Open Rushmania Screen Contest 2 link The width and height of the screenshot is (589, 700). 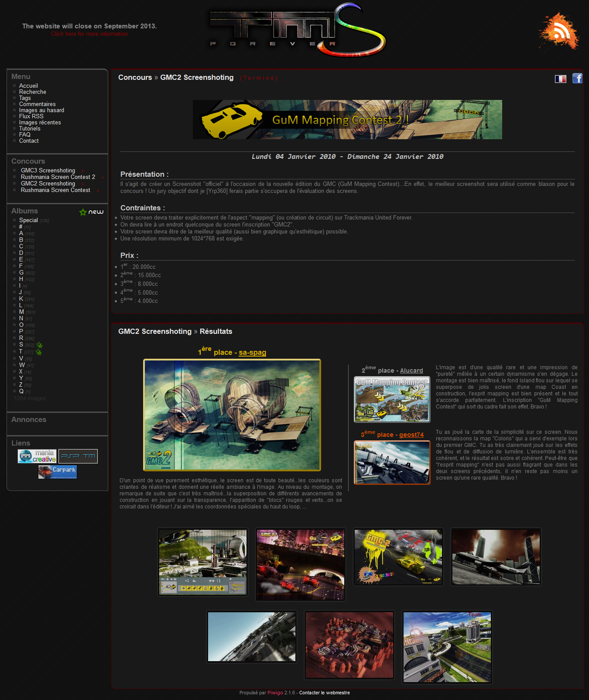coord(58,177)
